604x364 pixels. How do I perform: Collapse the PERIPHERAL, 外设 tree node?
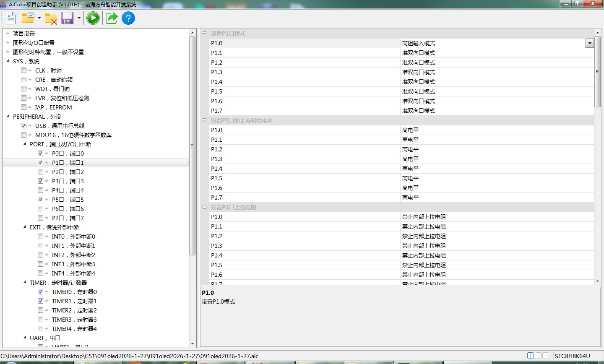coord(8,117)
